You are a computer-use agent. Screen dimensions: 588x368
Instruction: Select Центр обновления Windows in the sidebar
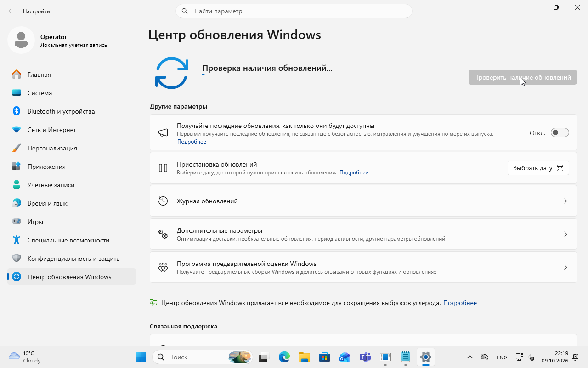(72, 277)
